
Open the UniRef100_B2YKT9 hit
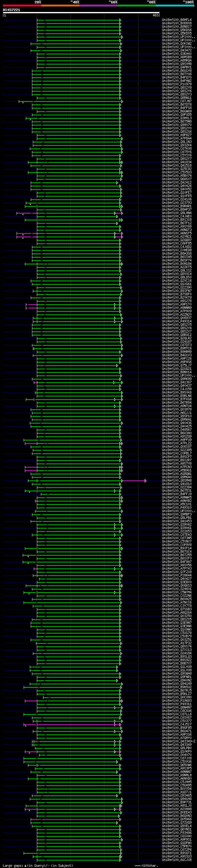point(177,297)
